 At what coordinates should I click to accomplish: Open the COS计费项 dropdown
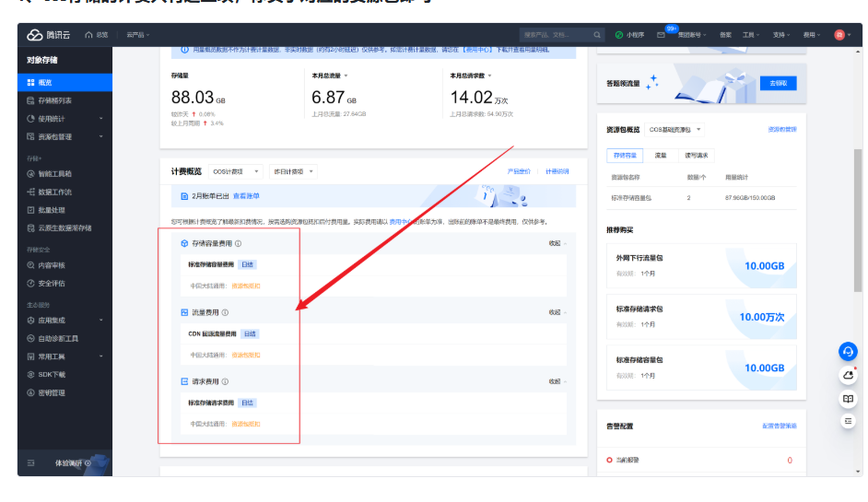click(236, 171)
